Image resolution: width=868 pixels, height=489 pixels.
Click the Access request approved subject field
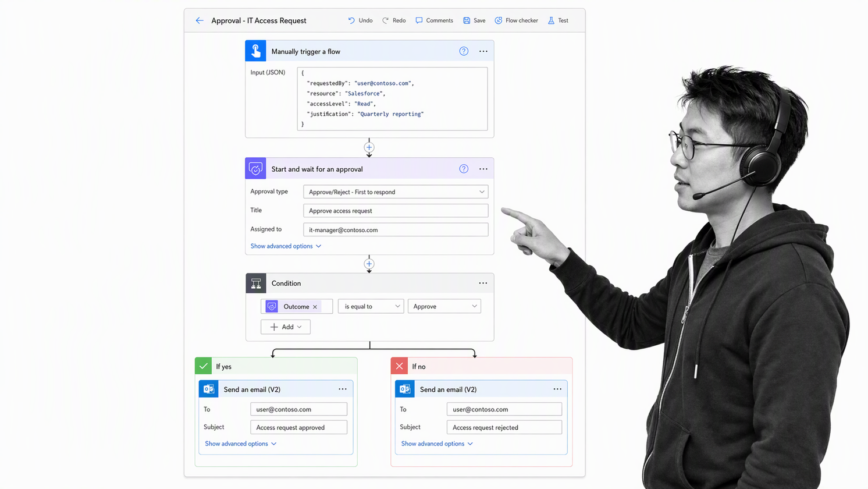[x=298, y=427]
